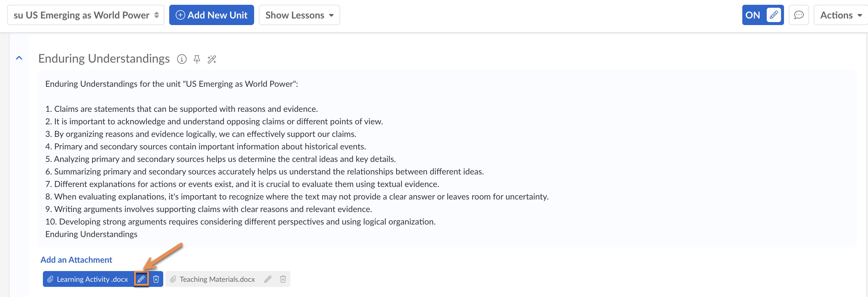Open the Actions menu
This screenshot has width=868, height=297.
[840, 15]
